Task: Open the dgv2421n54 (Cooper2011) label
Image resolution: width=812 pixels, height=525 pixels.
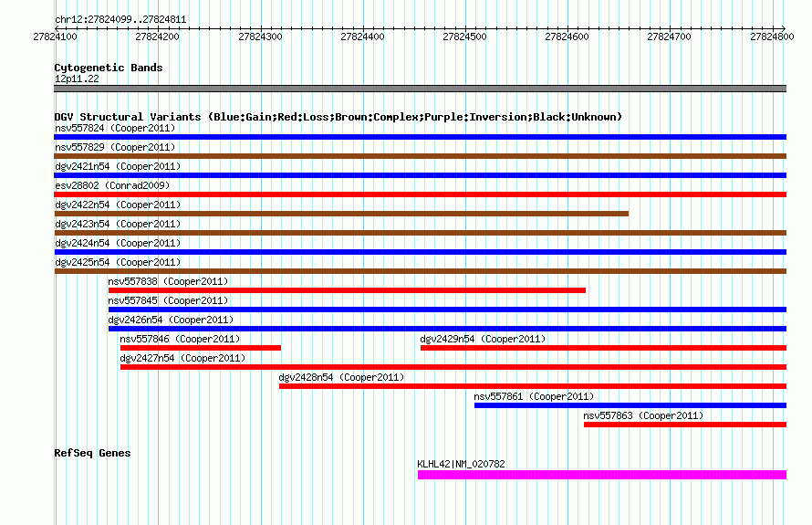Action: 118,166
